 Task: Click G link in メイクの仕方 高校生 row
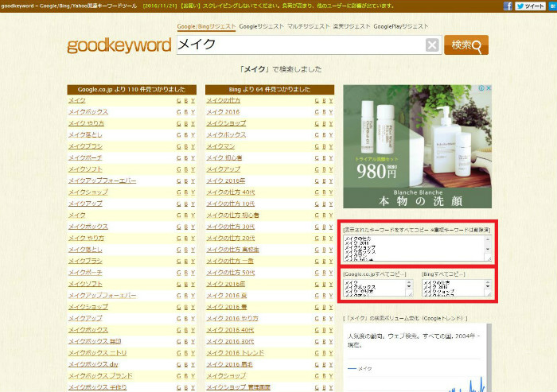click(317, 250)
